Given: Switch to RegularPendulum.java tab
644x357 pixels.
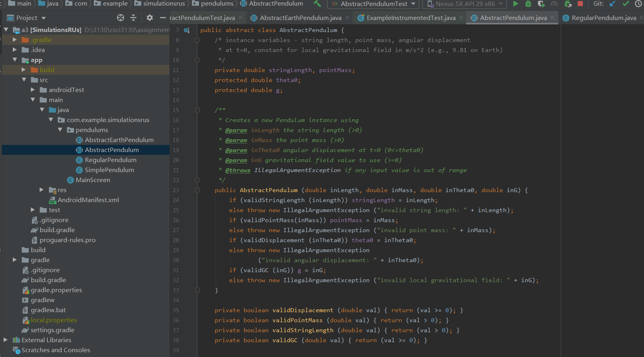Looking at the screenshot, I should (603, 18).
